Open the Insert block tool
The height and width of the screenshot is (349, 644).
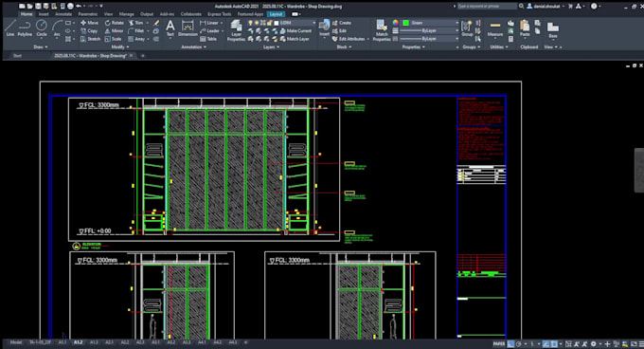point(325,28)
